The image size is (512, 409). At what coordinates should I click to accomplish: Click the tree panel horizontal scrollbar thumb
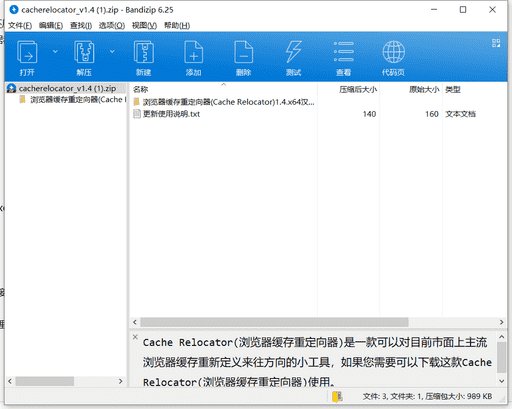(x=45, y=381)
